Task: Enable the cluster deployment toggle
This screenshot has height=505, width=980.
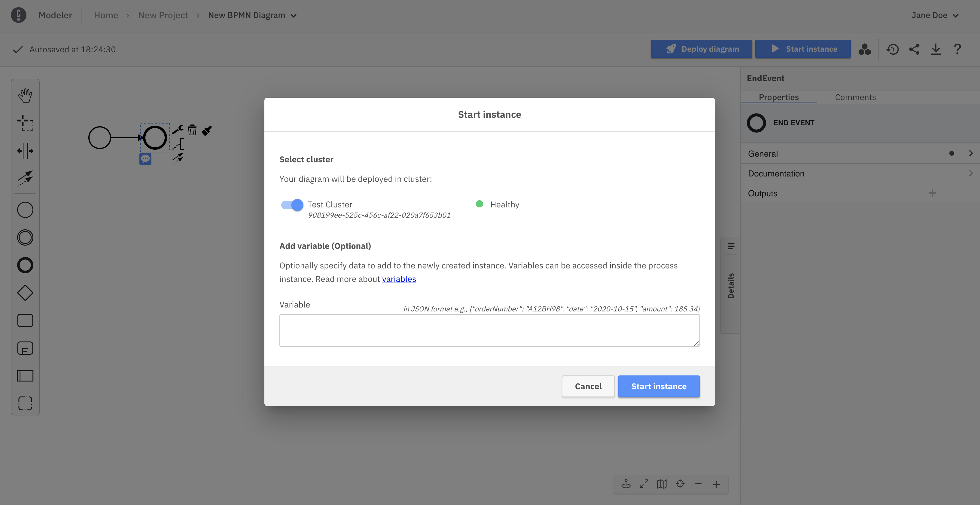Action: coord(292,204)
